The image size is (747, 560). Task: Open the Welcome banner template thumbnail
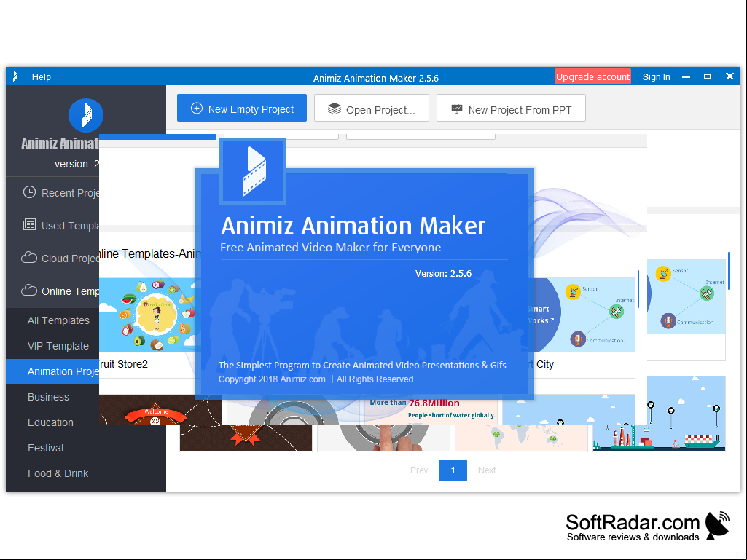click(160, 410)
